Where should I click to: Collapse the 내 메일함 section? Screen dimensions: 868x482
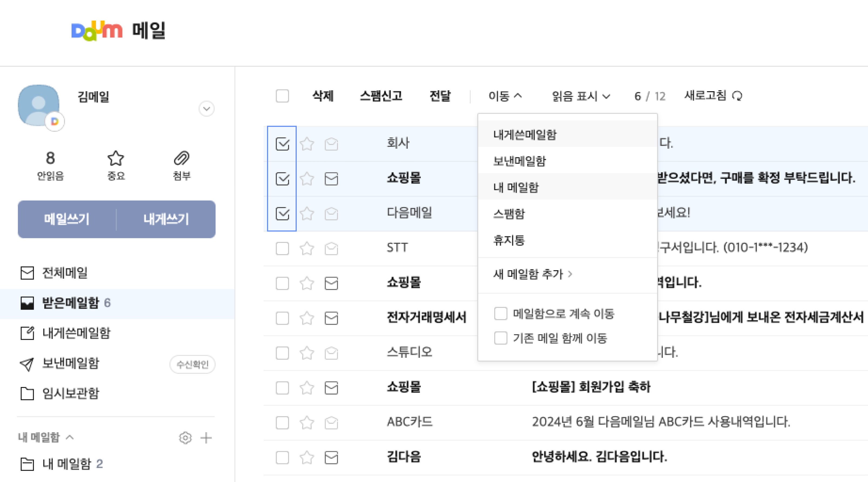tap(70, 437)
